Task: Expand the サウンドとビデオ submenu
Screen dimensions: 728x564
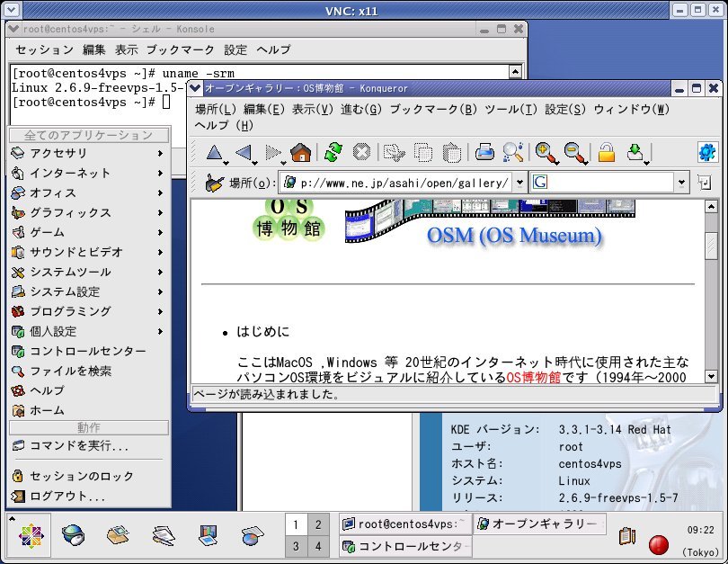Action: tap(89, 252)
